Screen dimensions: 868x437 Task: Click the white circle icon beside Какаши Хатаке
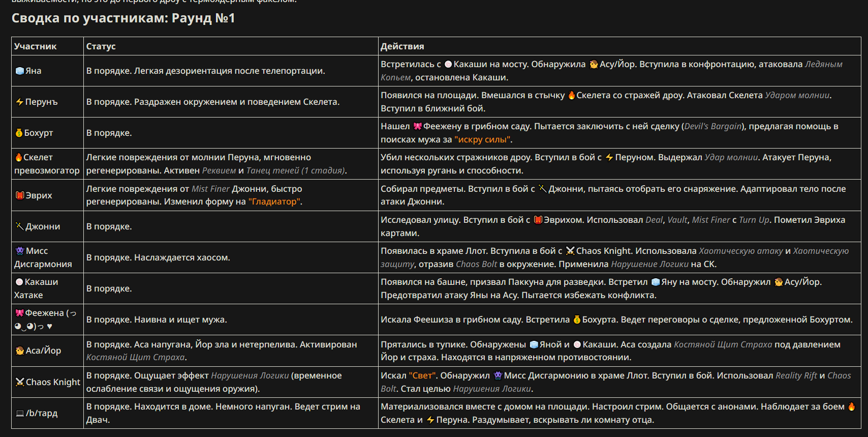[x=19, y=282]
